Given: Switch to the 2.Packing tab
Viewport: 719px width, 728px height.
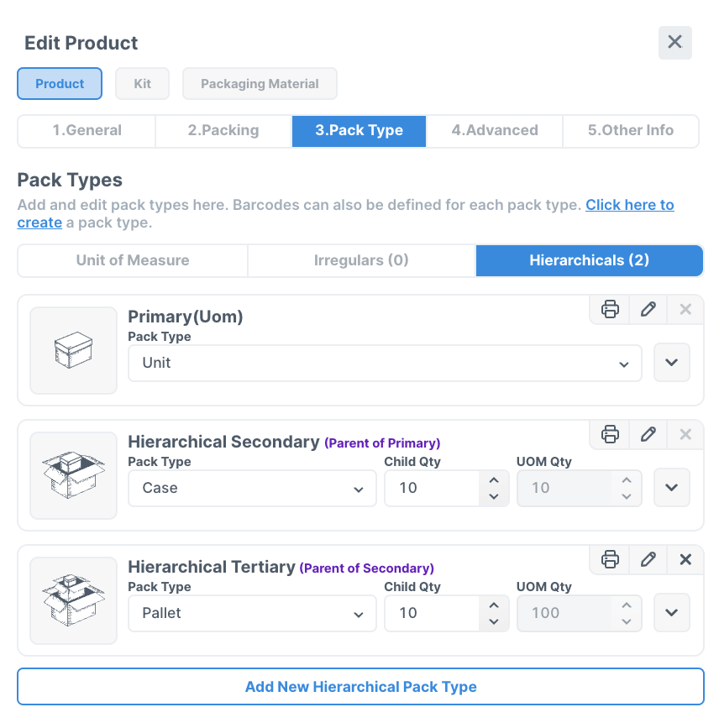Looking at the screenshot, I should click(x=222, y=131).
